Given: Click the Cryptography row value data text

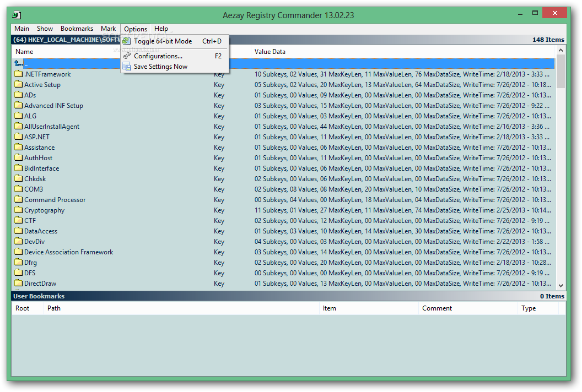Looking at the screenshot, I should coord(403,210).
